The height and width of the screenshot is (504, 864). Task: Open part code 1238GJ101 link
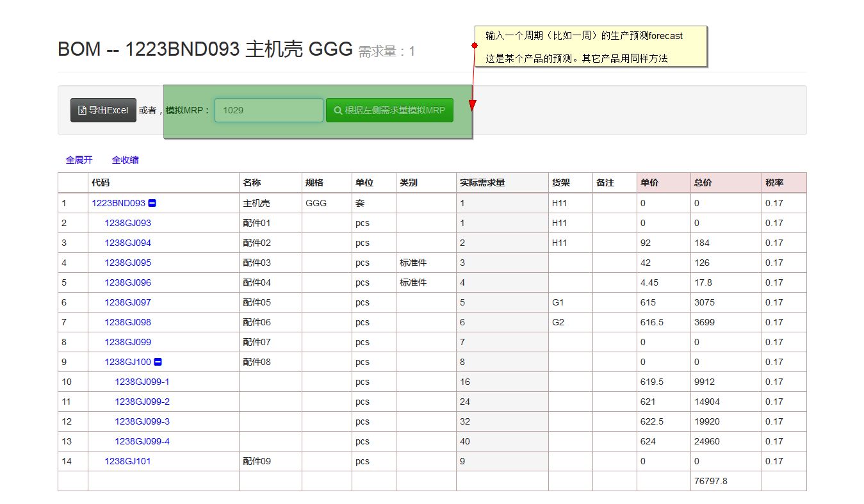(x=127, y=461)
